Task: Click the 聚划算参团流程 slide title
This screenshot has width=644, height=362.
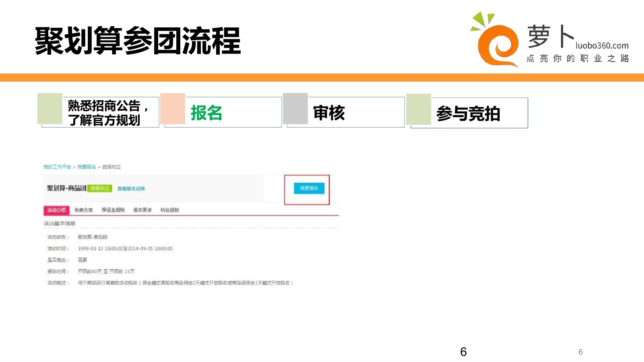Action: coord(138,41)
